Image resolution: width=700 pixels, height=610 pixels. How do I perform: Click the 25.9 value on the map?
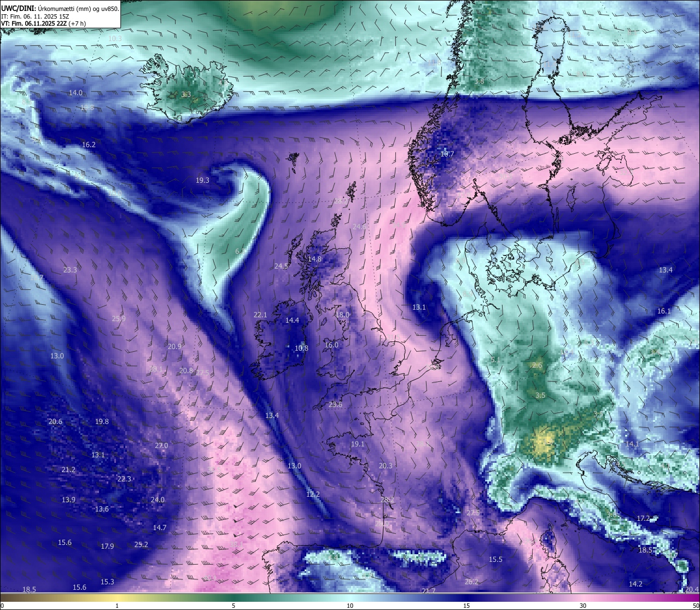[119, 318]
